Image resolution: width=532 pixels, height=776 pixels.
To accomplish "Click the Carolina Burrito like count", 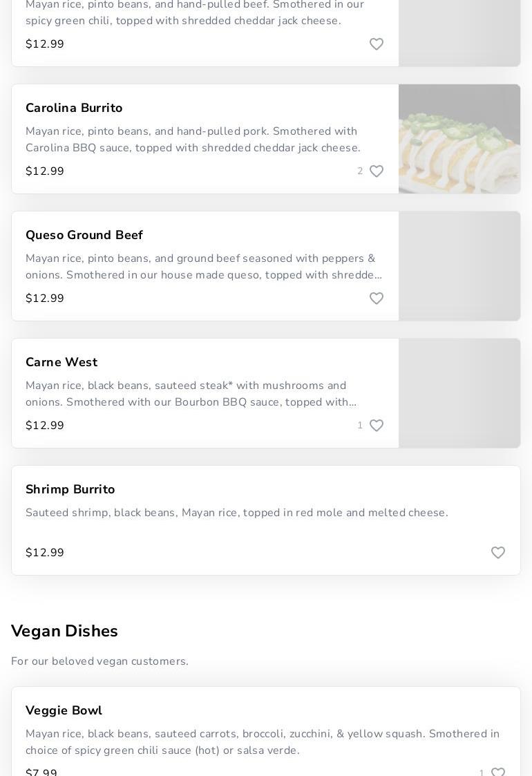I will click(360, 171).
